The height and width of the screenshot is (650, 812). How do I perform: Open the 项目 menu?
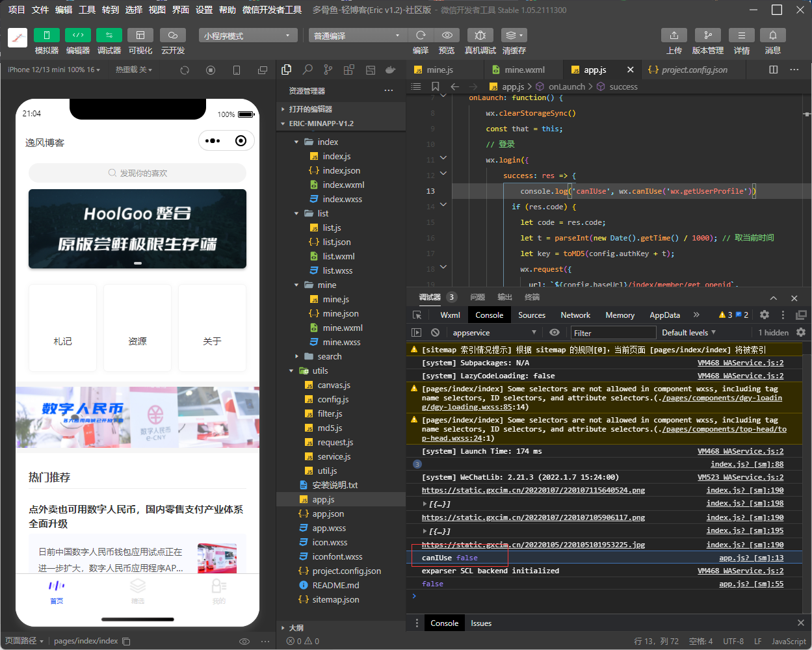tap(16, 10)
